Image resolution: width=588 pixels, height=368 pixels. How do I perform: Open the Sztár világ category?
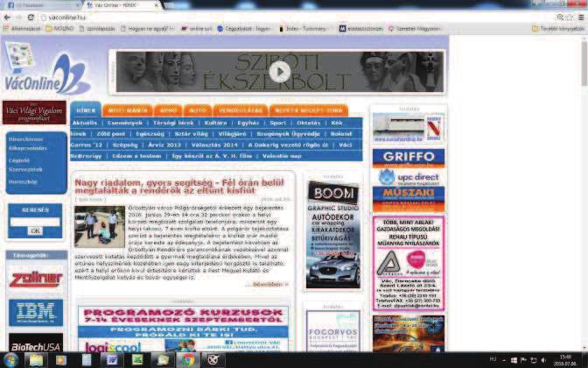point(192,134)
